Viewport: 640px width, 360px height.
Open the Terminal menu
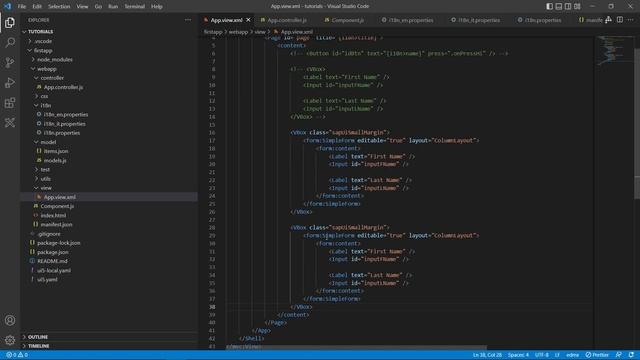[x=134, y=7]
